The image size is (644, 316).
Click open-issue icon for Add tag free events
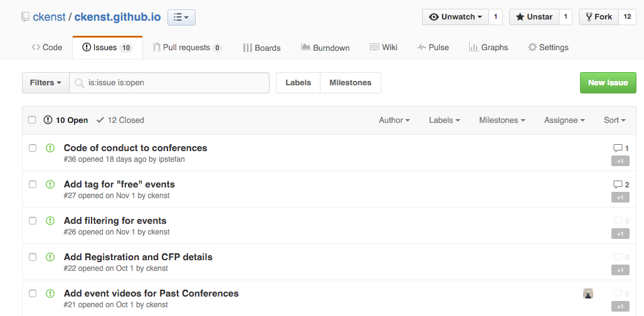[x=50, y=184]
